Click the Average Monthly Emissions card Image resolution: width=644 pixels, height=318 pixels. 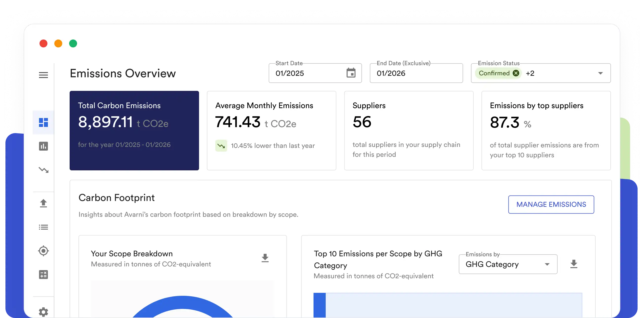(x=271, y=131)
